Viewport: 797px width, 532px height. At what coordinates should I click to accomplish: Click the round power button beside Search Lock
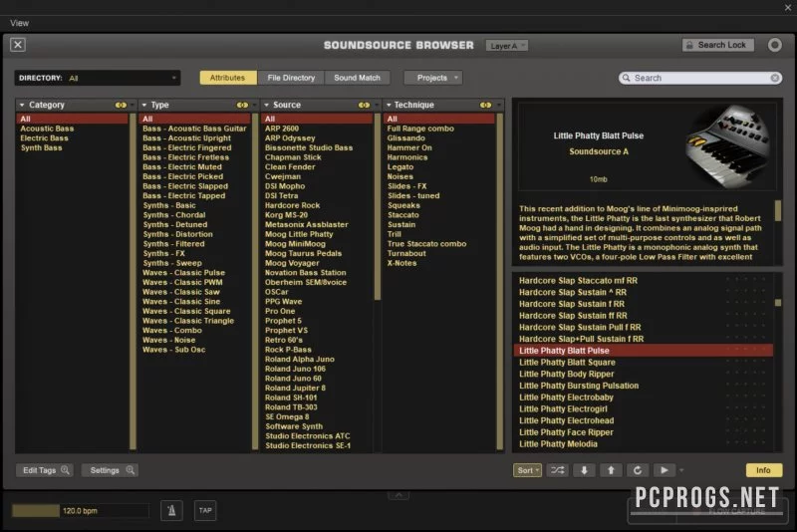click(775, 45)
